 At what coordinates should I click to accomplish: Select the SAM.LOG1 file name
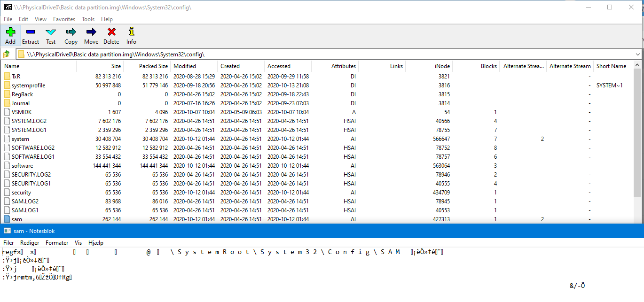(25, 210)
